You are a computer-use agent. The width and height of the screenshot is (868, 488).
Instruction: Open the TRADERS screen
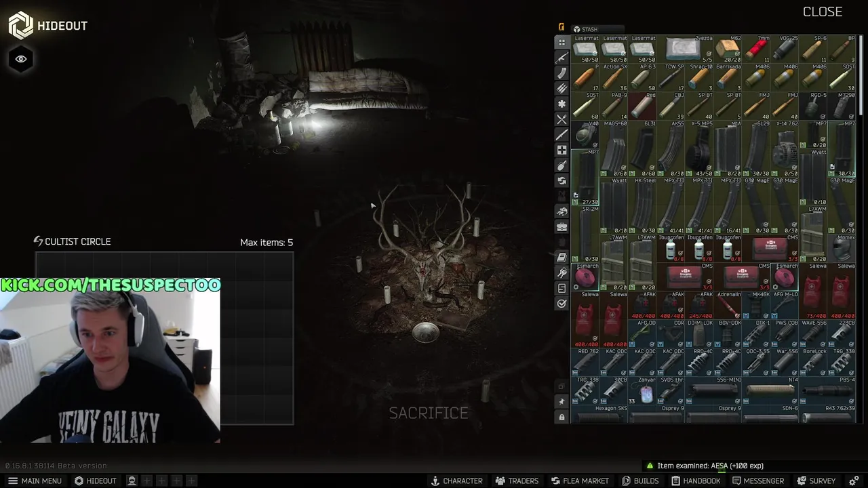click(517, 481)
